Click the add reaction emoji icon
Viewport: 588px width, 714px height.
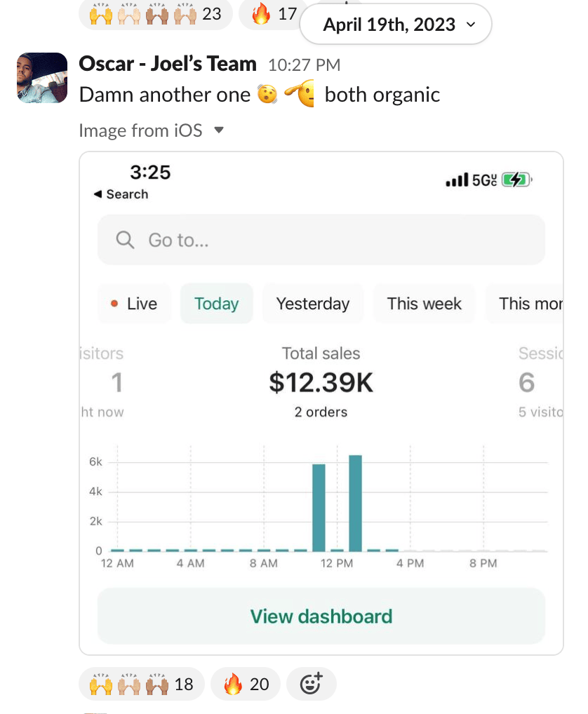pyautogui.click(x=312, y=683)
